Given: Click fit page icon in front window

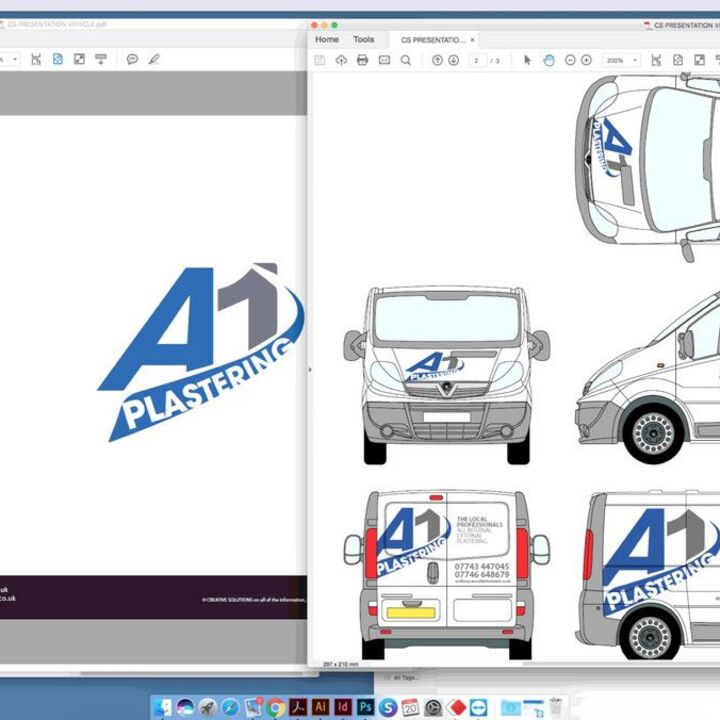Looking at the screenshot, I should [x=678, y=60].
